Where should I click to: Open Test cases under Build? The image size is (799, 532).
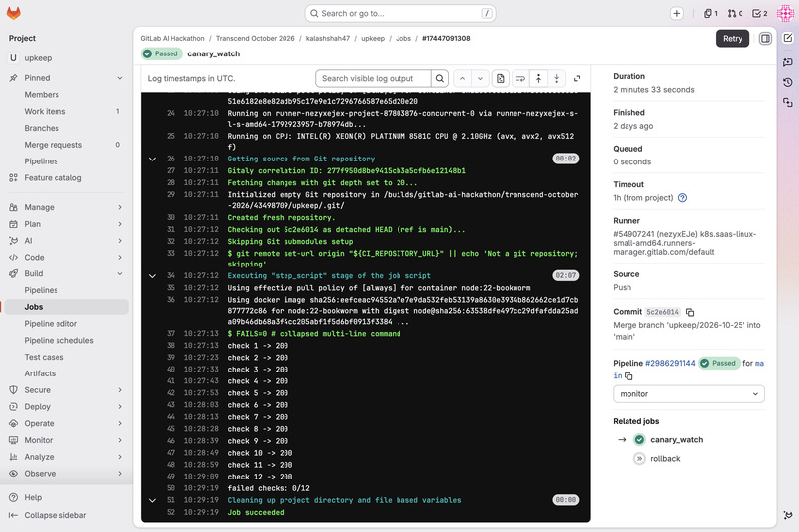[x=66, y=357]
